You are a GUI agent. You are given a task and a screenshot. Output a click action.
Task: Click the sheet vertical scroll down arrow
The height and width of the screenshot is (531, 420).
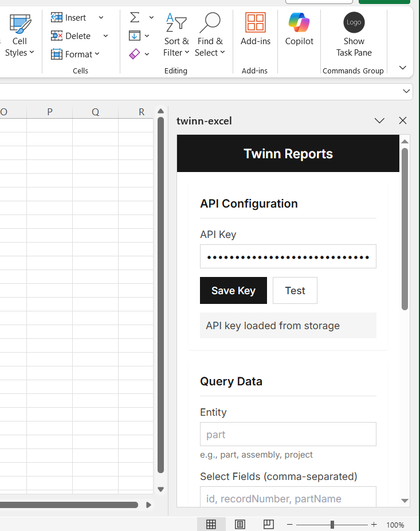click(x=161, y=489)
